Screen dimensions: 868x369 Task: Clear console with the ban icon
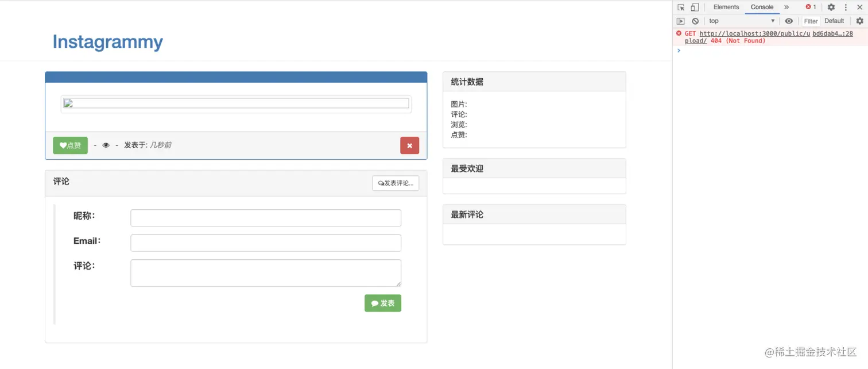[x=695, y=21]
